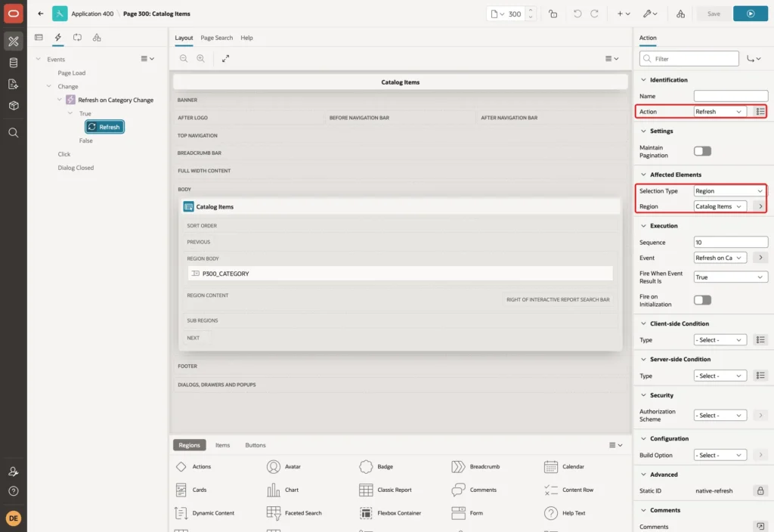The height and width of the screenshot is (532, 774).
Task: Expand the layout to full screen
Action: tap(225, 58)
